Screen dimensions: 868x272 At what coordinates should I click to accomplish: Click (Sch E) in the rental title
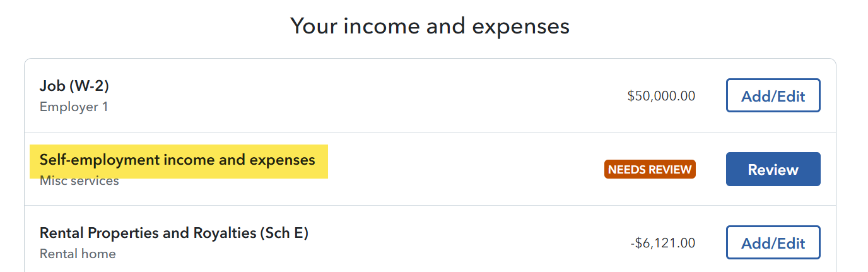point(283,234)
